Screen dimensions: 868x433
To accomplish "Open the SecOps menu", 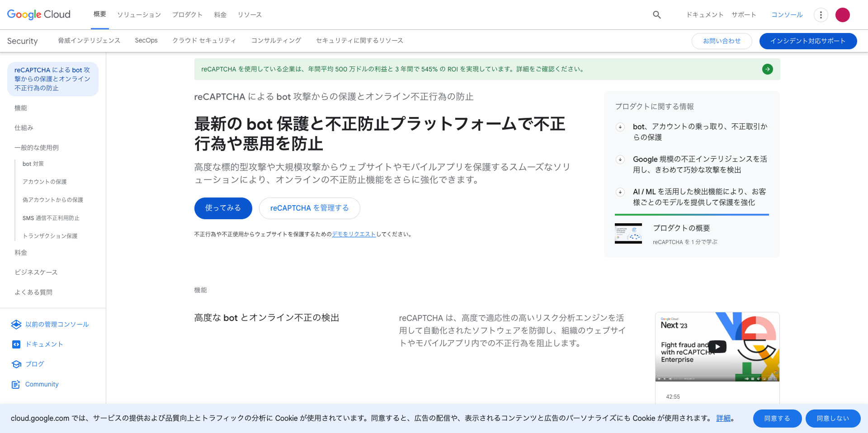I will point(146,41).
